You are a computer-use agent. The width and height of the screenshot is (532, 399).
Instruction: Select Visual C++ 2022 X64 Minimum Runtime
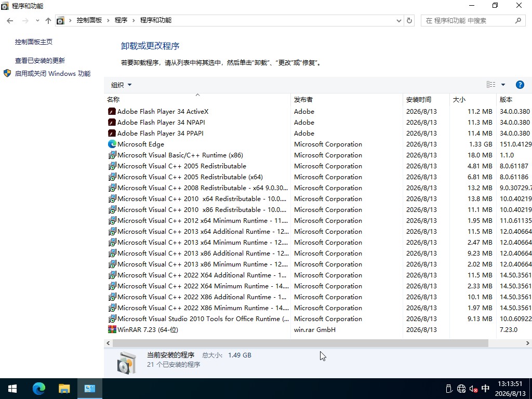click(318, 286)
